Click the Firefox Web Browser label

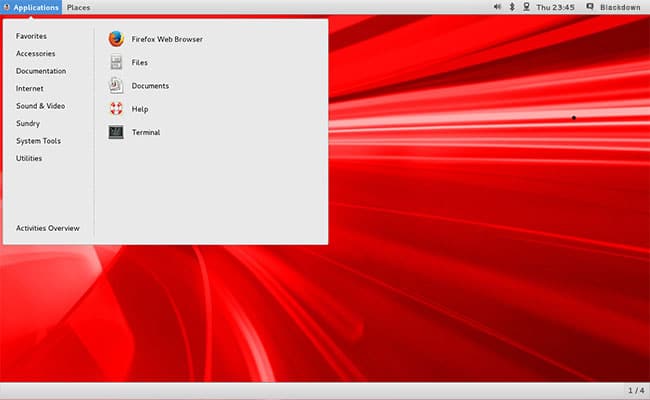tap(167, 39)
